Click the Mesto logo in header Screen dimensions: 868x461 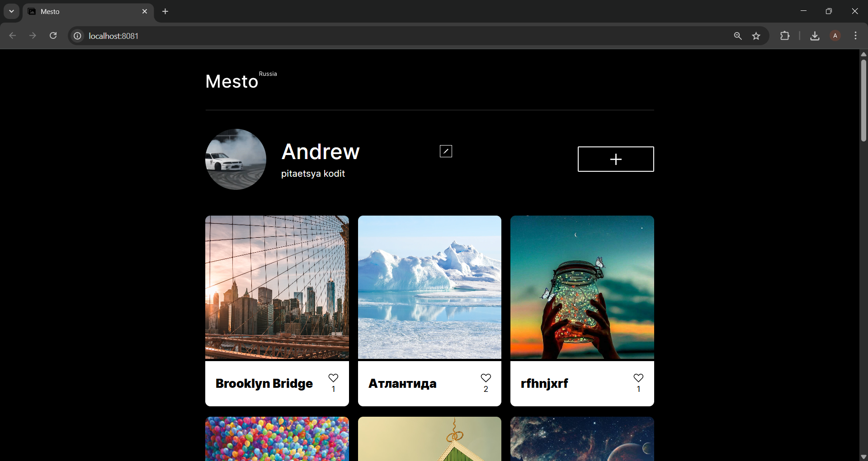[x=232, y=82]
